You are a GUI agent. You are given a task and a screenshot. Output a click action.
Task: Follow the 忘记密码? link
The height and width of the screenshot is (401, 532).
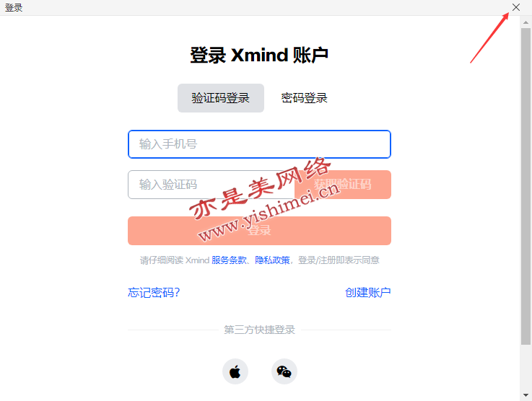click(x=154, y=292)
